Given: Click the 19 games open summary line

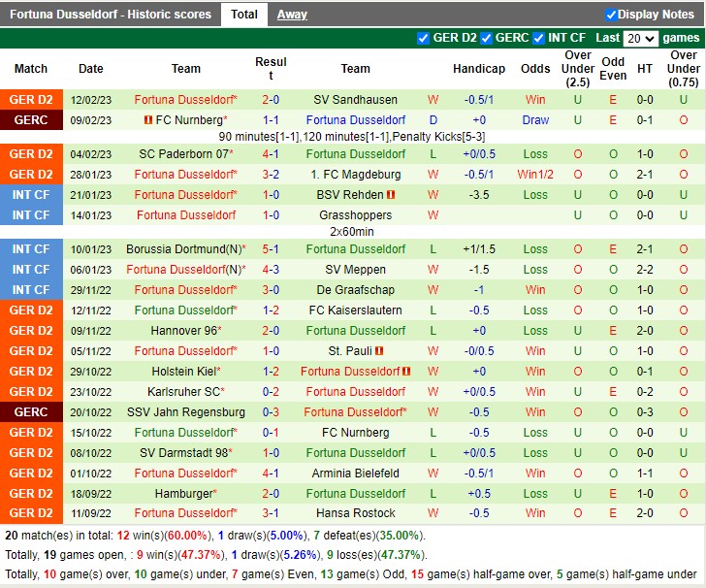Looking at the screenshot, I should (216, 555).
